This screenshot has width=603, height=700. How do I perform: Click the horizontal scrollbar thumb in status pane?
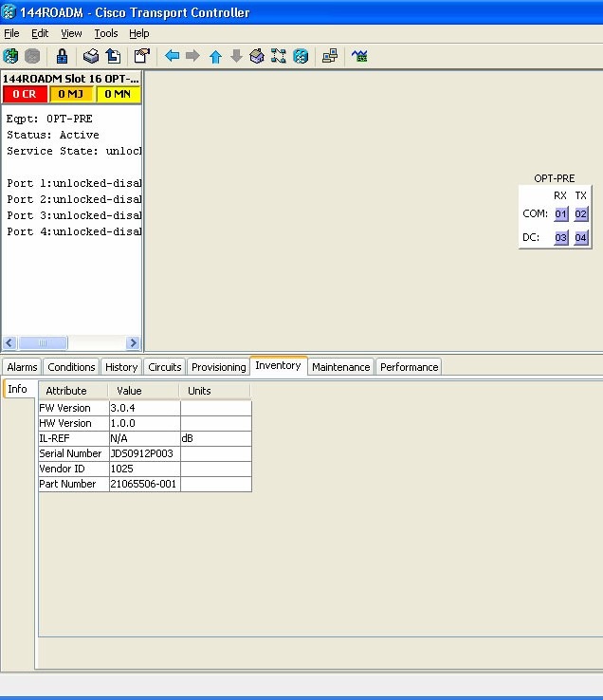click(x=43, y=342)
